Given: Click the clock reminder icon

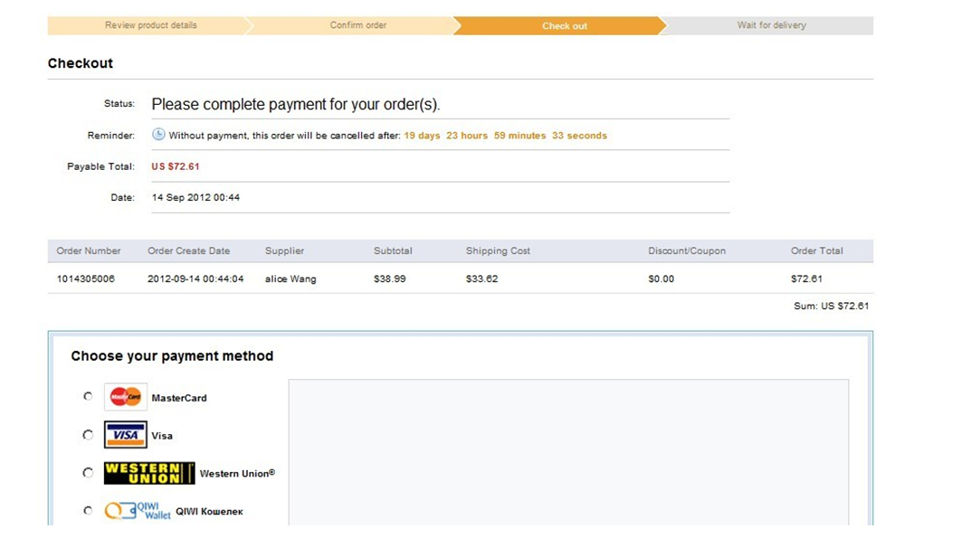Looking at the screenshot, I should click(x=158, y=135).
